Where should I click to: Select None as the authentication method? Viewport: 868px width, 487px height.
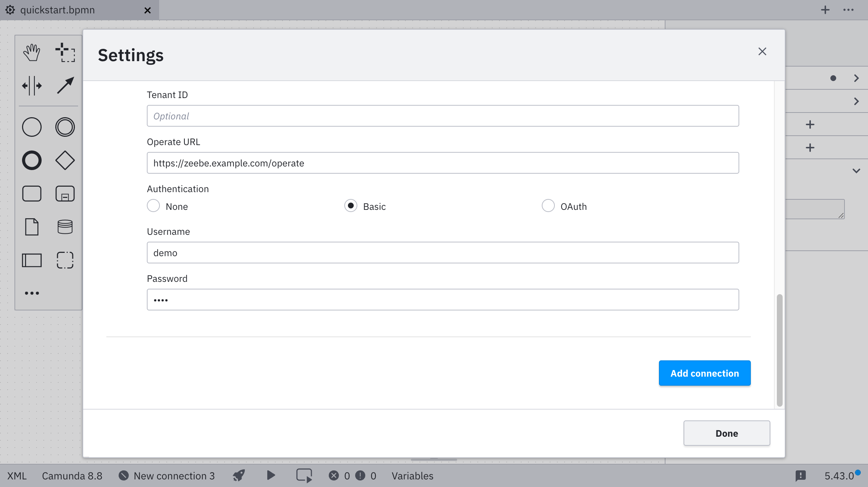click(153, 206)
